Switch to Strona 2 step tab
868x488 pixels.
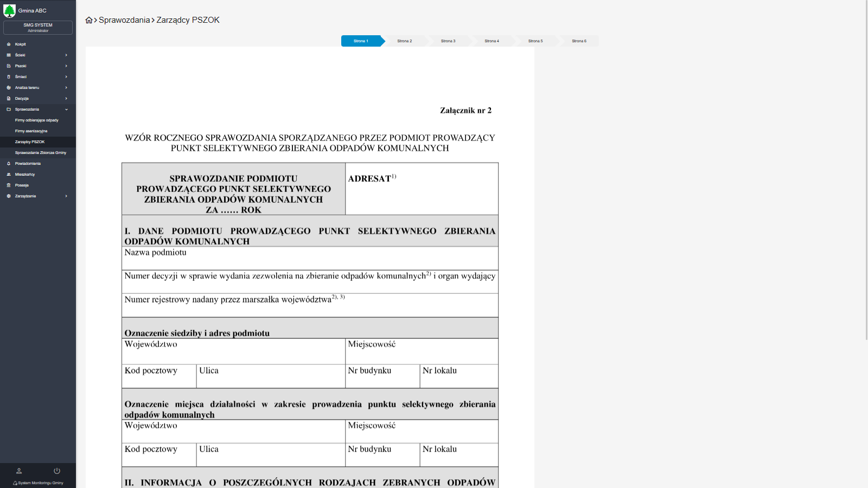[x=405, y=41]
